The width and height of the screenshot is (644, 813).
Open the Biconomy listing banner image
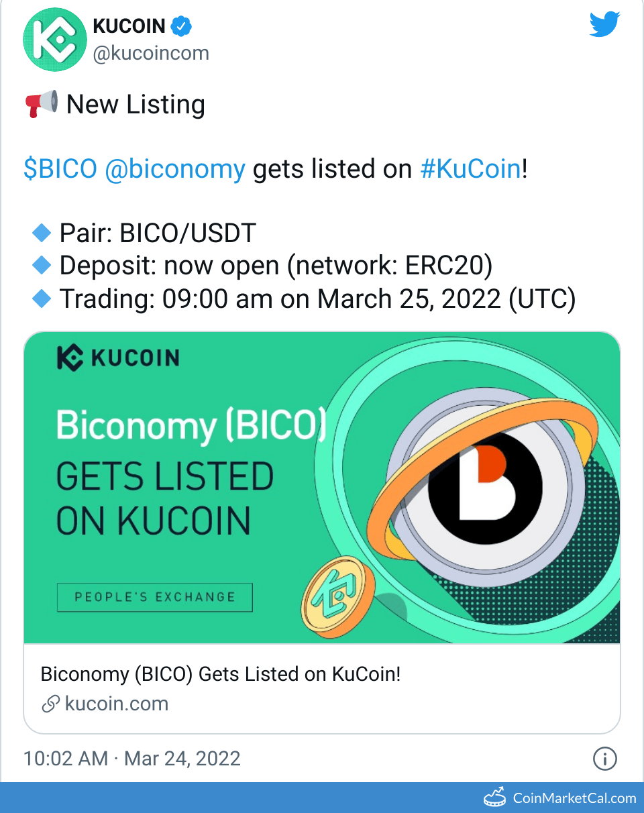click(x=322, y=486)
